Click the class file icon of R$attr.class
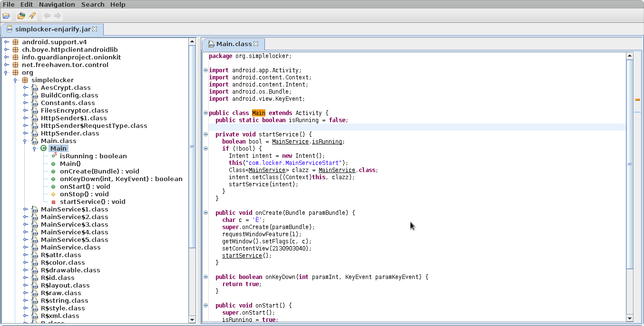 pos(35,255)
